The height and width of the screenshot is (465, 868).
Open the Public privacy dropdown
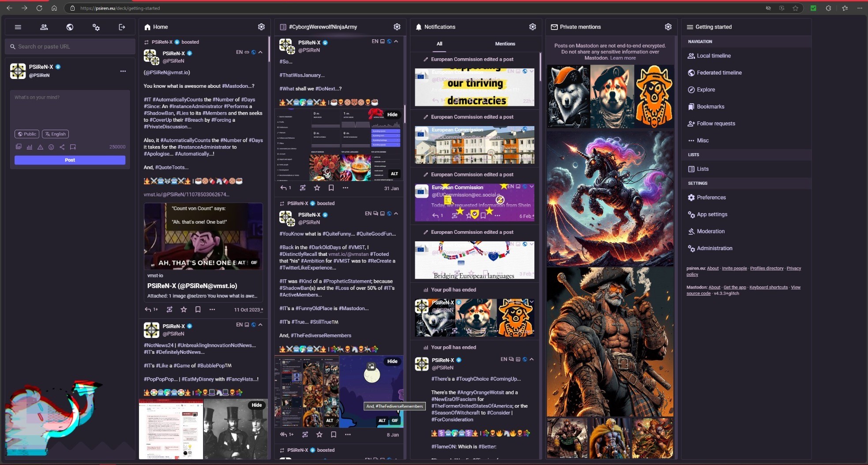click(x=27, y=134)
